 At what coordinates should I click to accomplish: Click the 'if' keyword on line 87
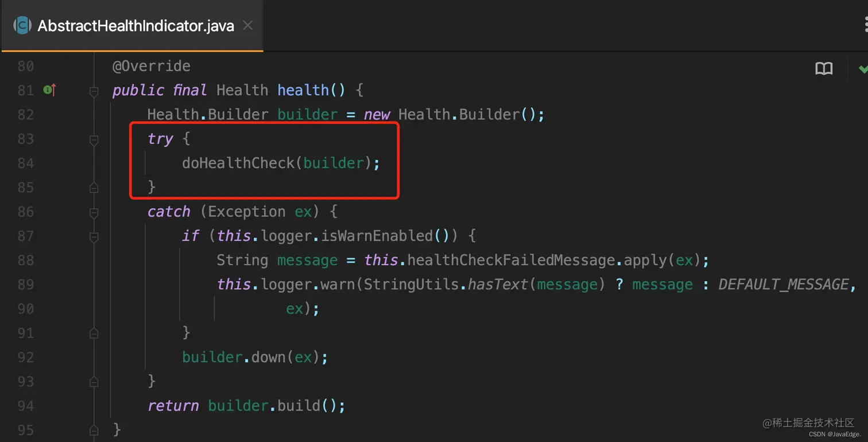tap(191, 236)
